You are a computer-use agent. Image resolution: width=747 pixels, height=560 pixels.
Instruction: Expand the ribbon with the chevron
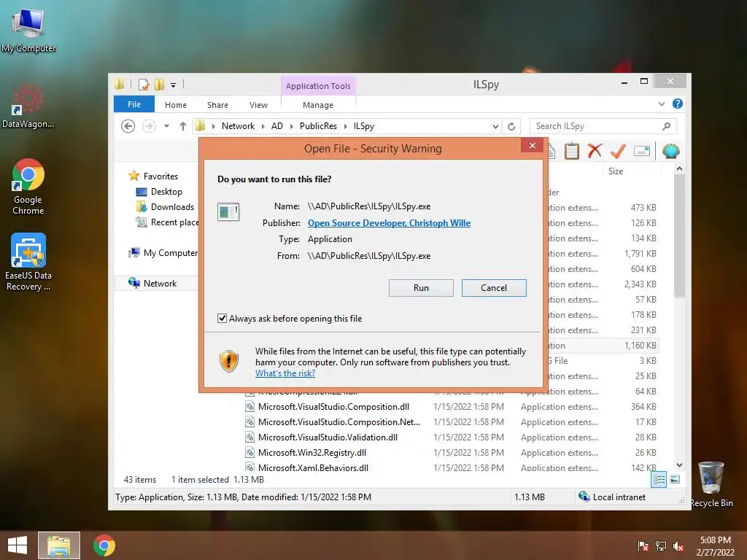(661, 104)
